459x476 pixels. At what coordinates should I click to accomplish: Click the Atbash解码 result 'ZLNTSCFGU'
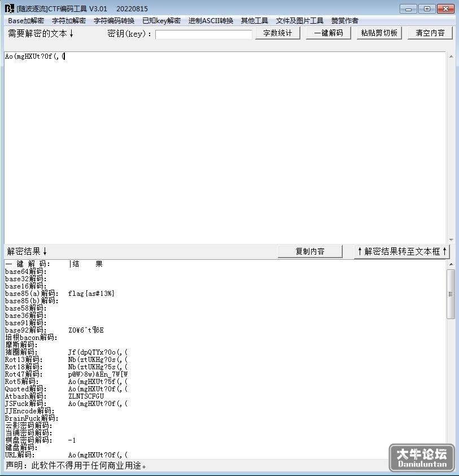[86, 396]
